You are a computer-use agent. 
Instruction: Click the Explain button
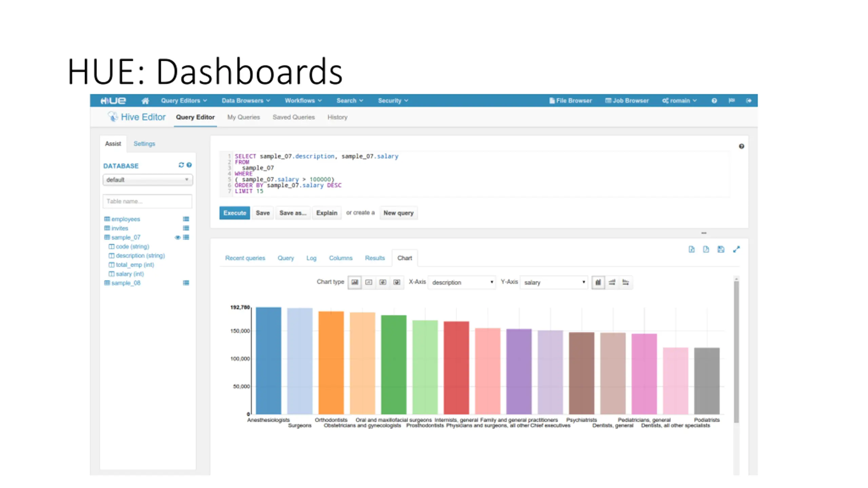(x=327, y=213)
